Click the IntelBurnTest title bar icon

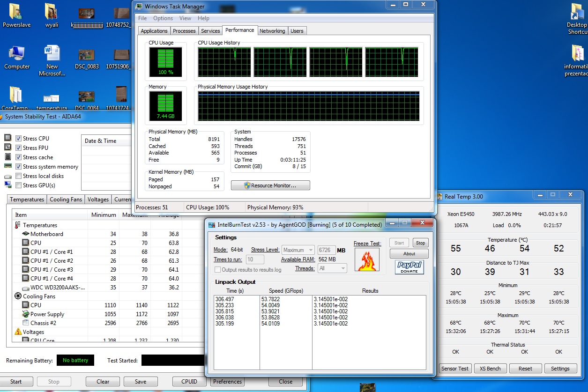[x=212, y=225]
